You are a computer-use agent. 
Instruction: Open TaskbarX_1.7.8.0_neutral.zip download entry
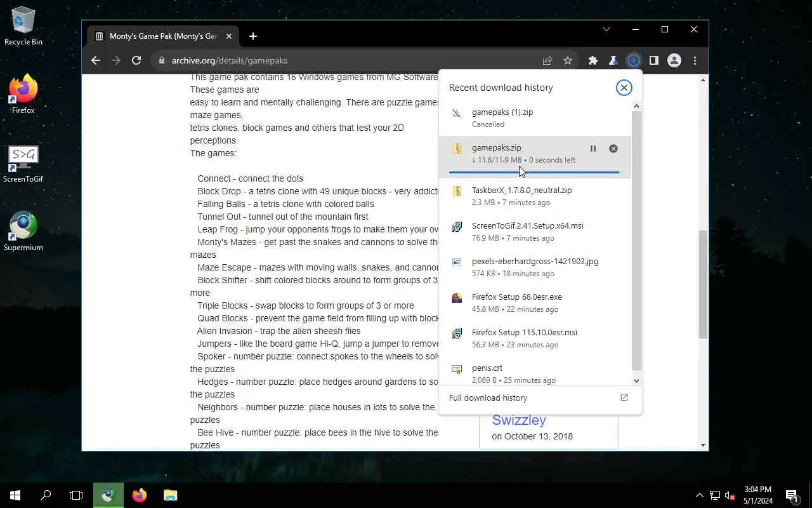[535, 196]
